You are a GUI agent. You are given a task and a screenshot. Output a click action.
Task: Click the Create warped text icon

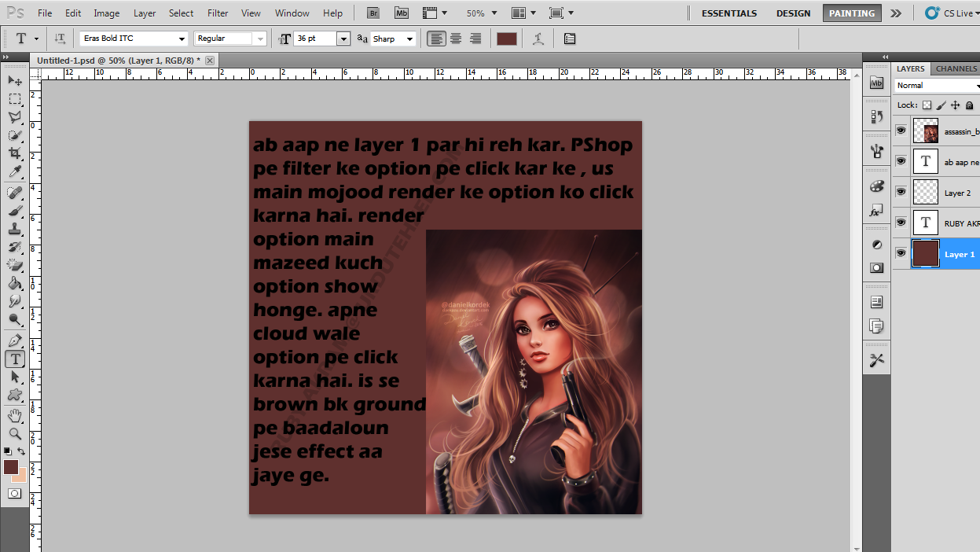538,39
